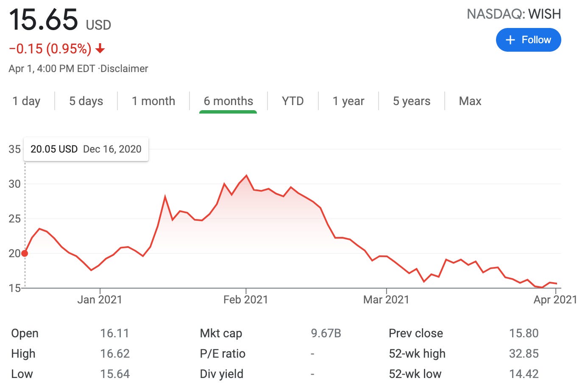Switch to the 1 year tab

[x=348, y=101]
